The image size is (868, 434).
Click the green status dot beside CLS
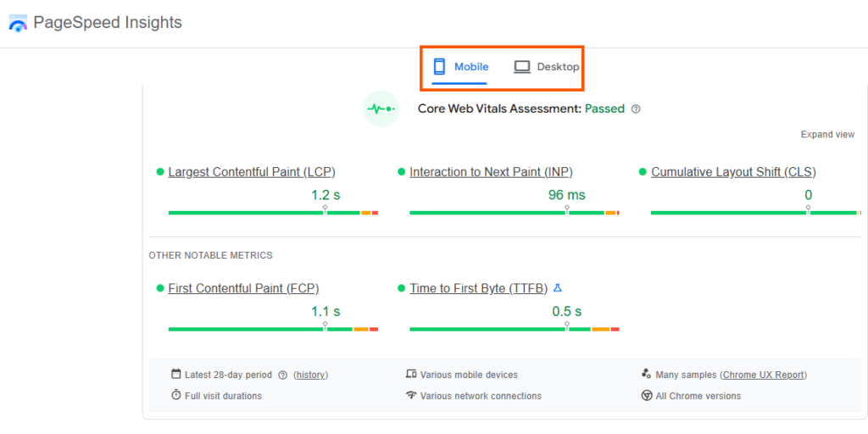643,171
